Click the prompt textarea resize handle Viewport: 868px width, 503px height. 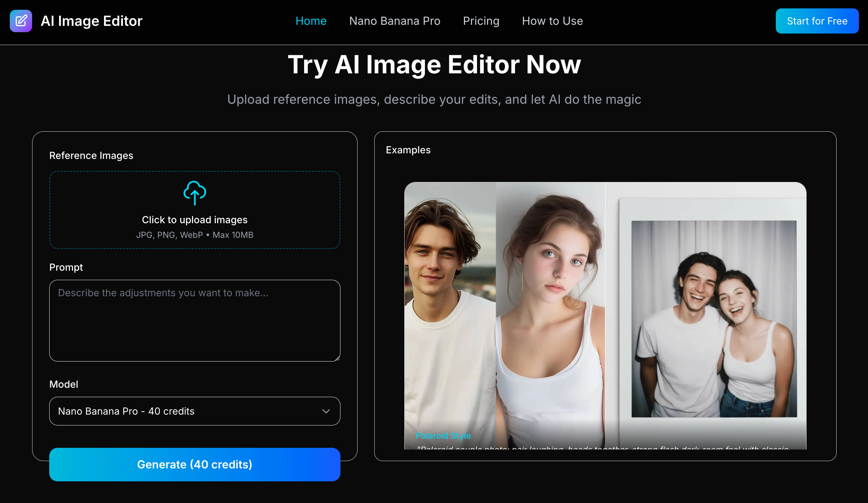click(338, 359)
